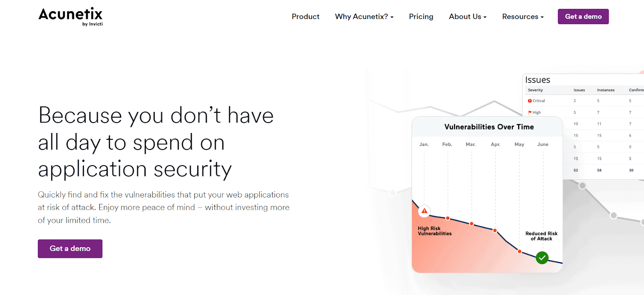Click the red marker near the May timeline

tap(519, 251)
